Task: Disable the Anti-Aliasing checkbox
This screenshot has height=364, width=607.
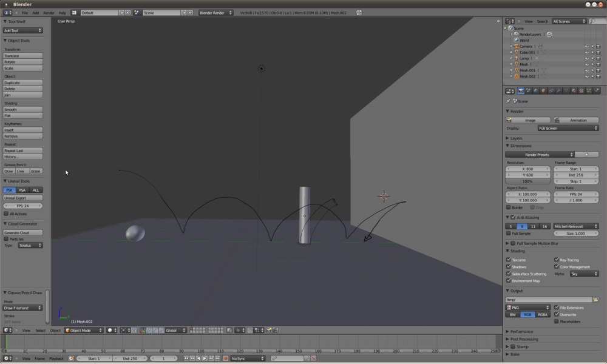Action: click(x=512, y=217)
